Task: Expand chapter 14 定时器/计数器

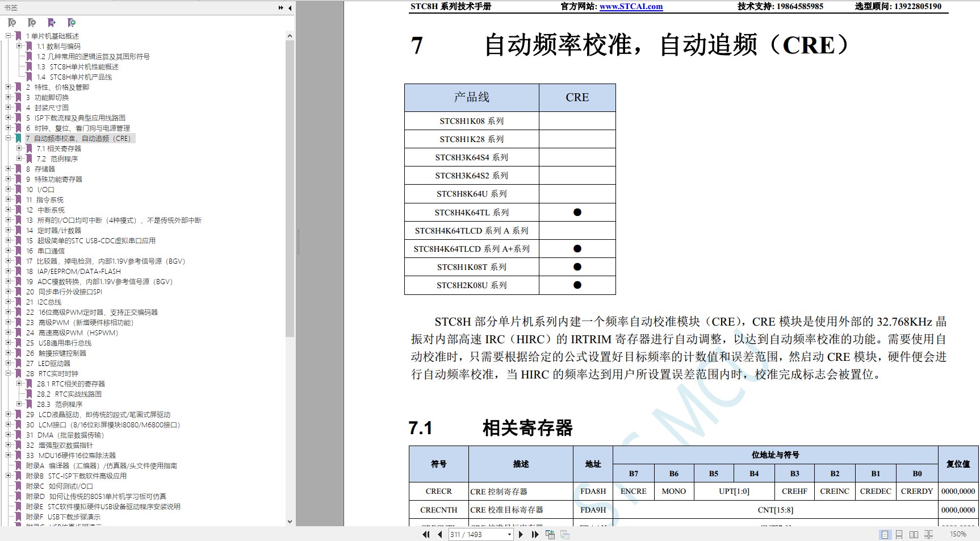Action: point(9,230)
